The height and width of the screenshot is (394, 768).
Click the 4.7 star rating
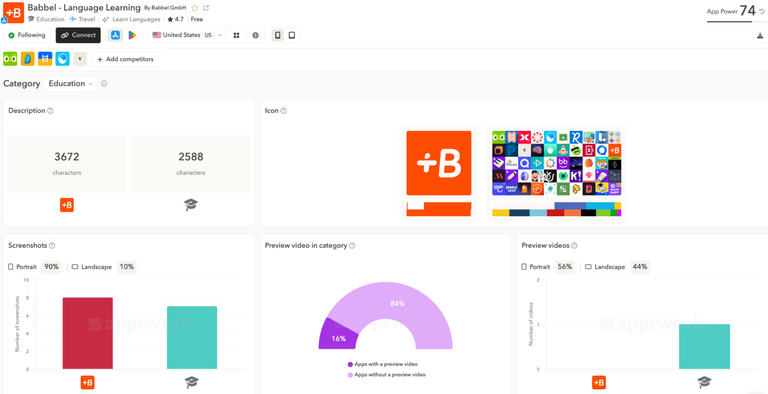(175, 19)
